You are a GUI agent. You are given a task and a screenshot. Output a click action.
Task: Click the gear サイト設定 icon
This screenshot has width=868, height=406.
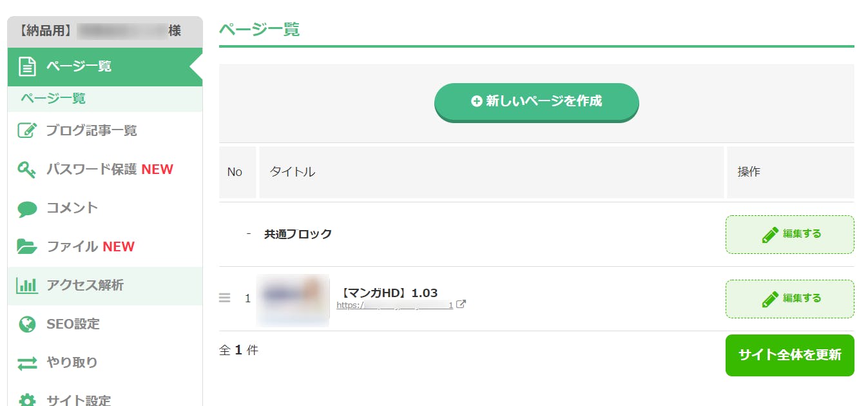(x=27, y=400)
